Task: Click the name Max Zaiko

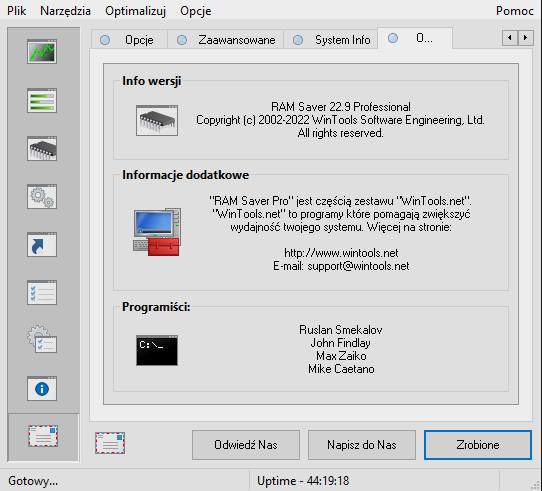Action: pos(341,356)
